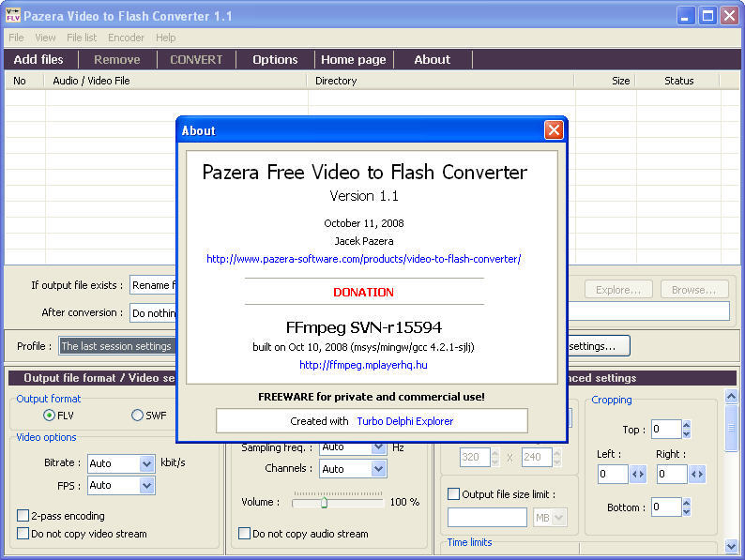Screen dimensions: 745x560
Task: Click scroll up arrow in advanced settings
Action: coord(731,396)
